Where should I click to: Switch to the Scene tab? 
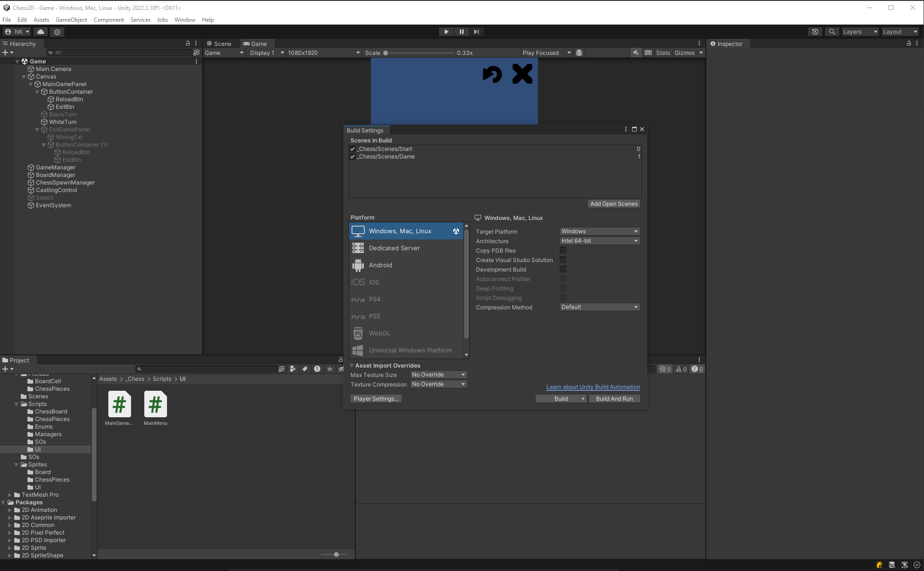click(x=219, y=44)
